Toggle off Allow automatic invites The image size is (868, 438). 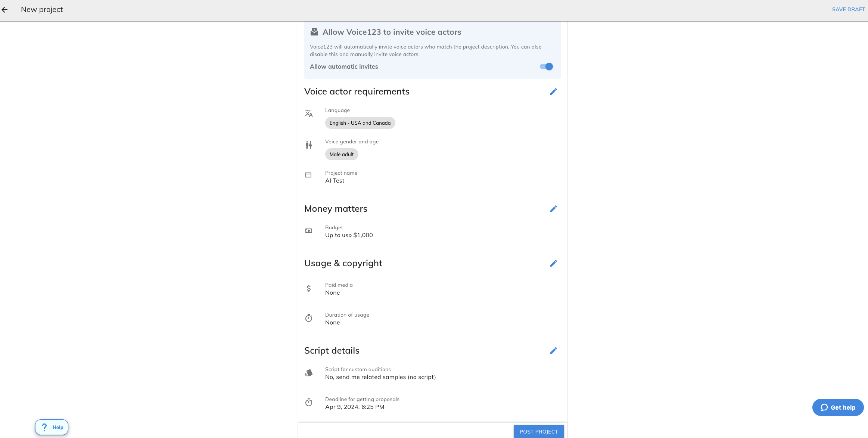(x=546, y=66)
